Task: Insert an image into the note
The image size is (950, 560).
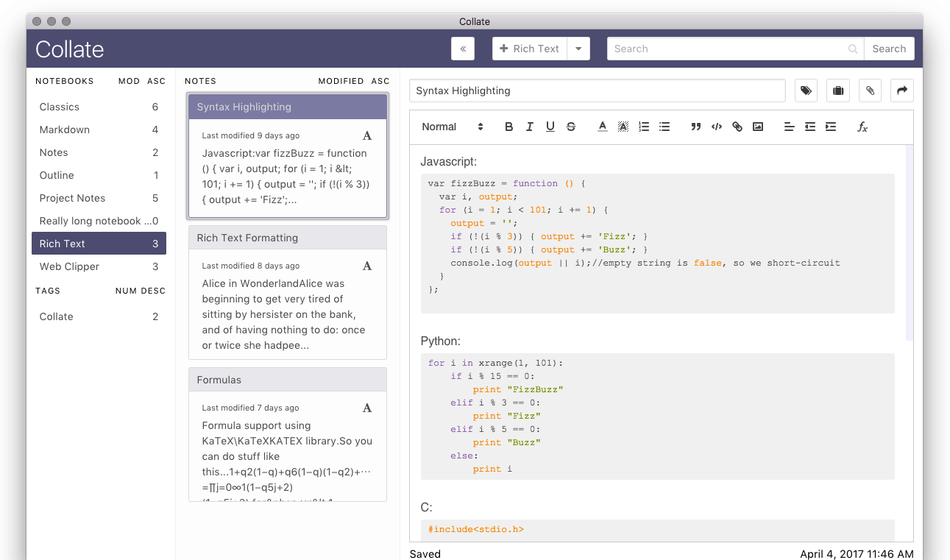Action: click(x=757, y=127)
